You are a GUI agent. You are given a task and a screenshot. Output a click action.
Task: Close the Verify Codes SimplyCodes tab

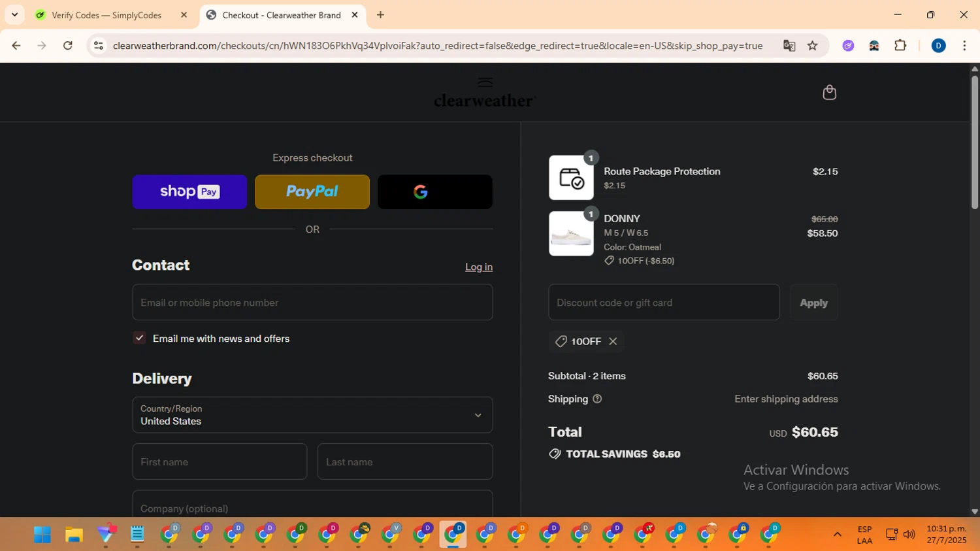pos(184,15)
